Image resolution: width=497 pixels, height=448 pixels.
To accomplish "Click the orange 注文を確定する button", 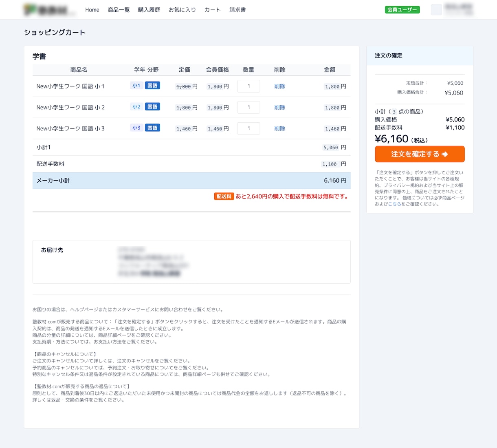I will (420, 154).
